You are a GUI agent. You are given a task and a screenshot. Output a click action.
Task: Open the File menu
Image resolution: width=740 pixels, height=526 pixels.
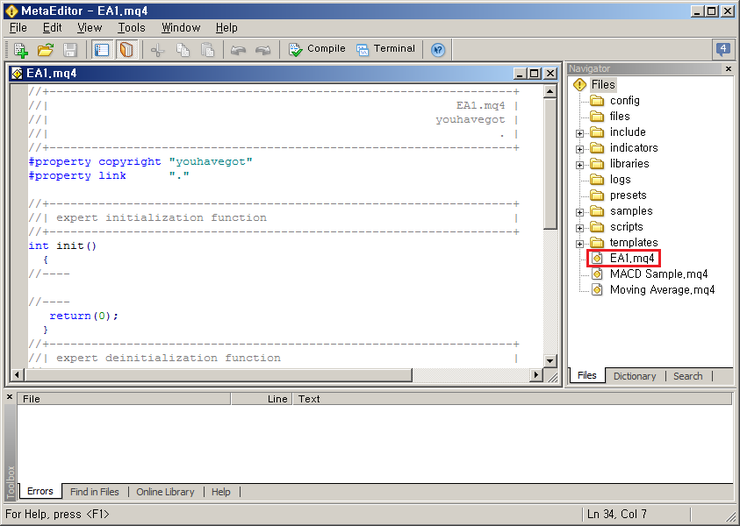pos(18,28)
